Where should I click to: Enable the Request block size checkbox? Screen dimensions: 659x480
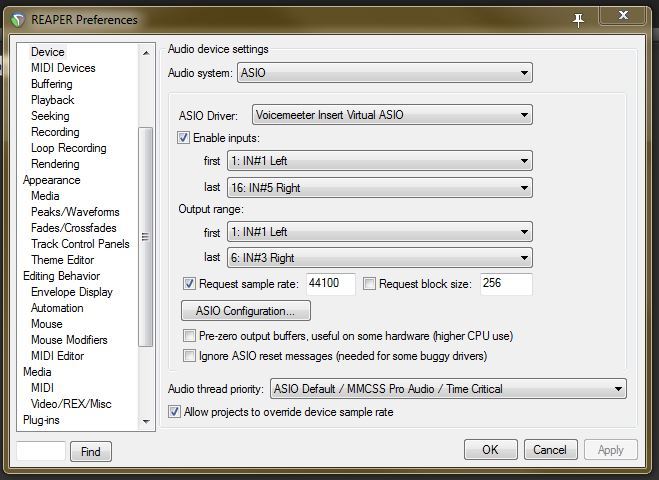(x=369, y=284)
